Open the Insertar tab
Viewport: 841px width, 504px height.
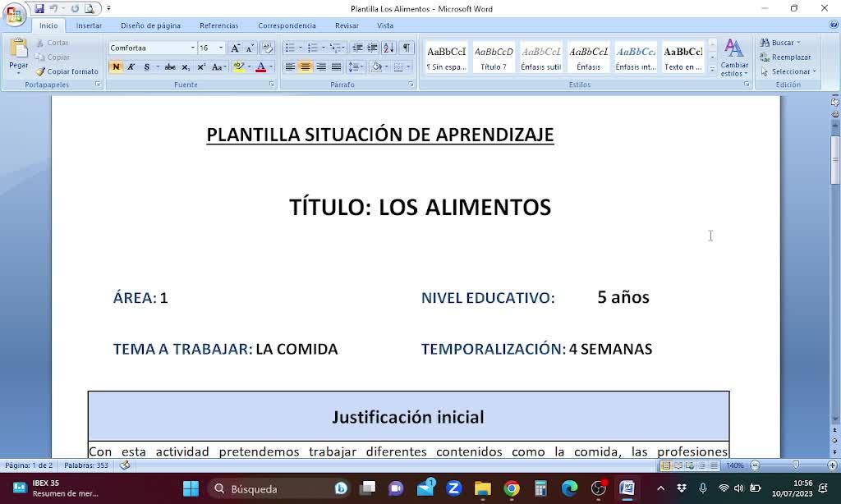pos(89,25)
